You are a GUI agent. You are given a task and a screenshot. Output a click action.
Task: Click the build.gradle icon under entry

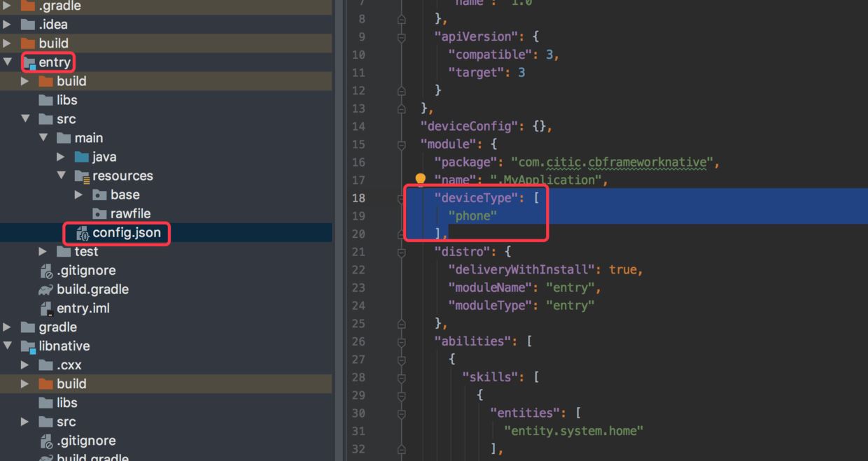pyautogui.click(x=46, y=289)
